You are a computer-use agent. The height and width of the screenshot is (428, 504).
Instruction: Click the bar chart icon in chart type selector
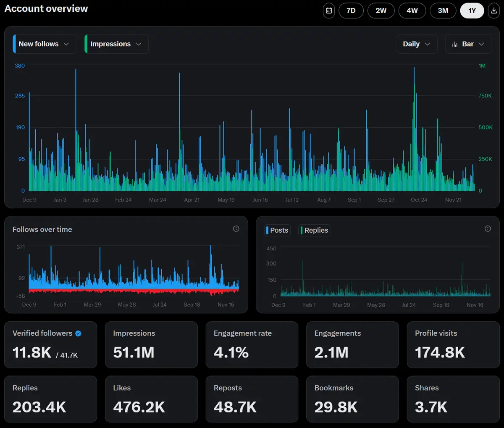point(455,44)
